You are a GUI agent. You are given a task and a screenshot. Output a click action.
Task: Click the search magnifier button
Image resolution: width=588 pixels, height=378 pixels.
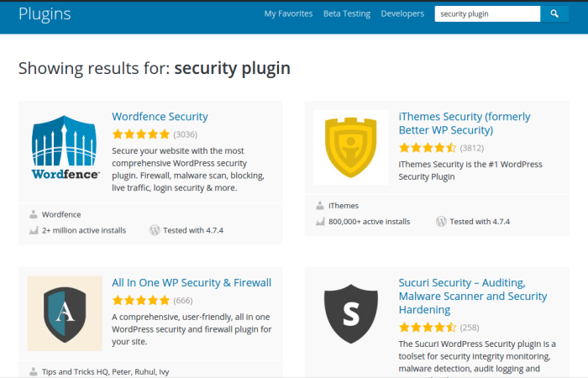point(554,13)
